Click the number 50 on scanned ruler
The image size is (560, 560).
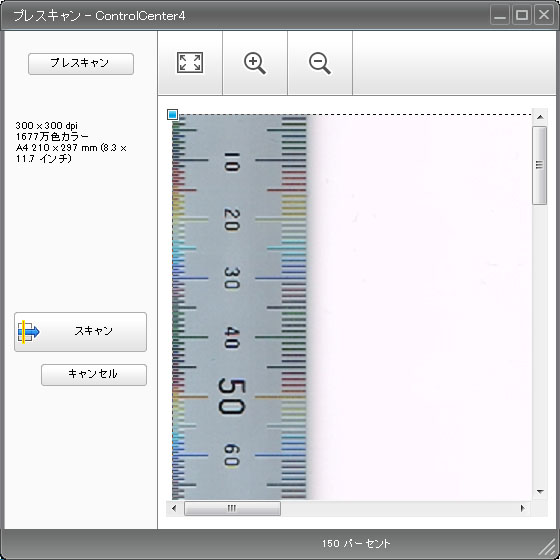point(232,396)
